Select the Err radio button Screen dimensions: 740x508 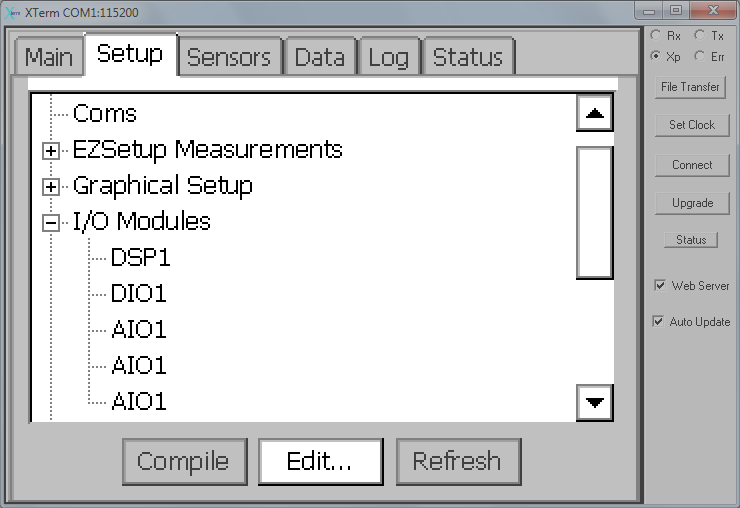[700, 56]
